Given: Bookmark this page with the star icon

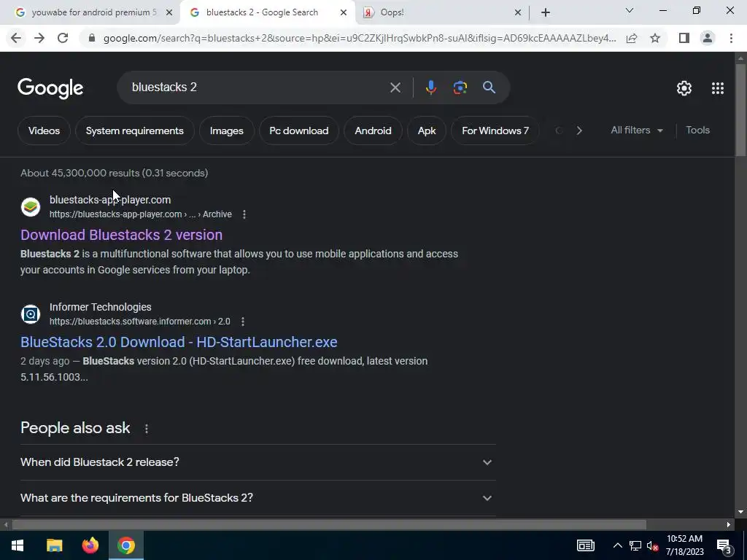Looking at the screenshot, I should coord(655,38).
